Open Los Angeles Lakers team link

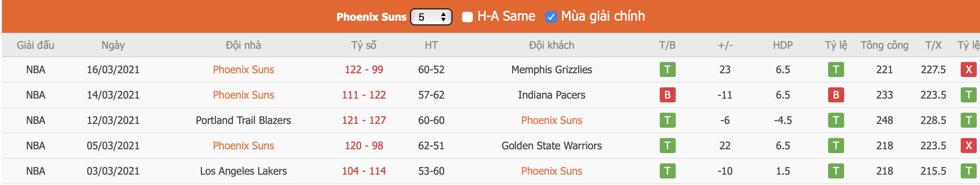point(243,171)
